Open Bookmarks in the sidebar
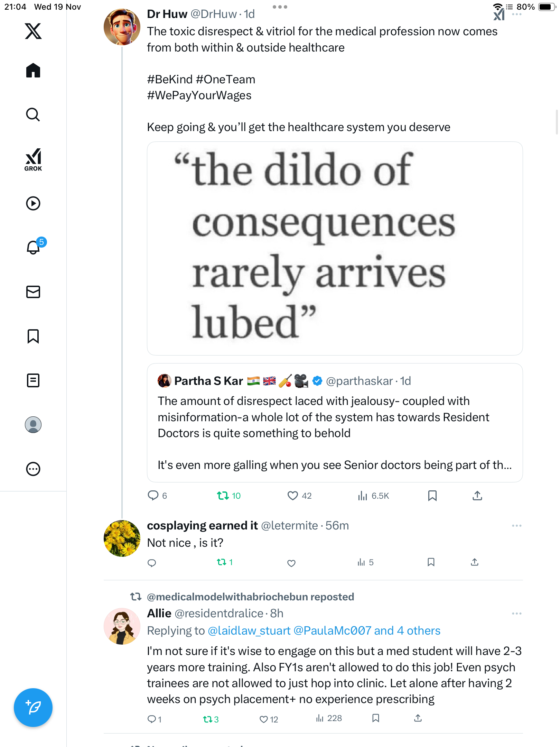The image size is (560, 747). [x=33, y=336]
